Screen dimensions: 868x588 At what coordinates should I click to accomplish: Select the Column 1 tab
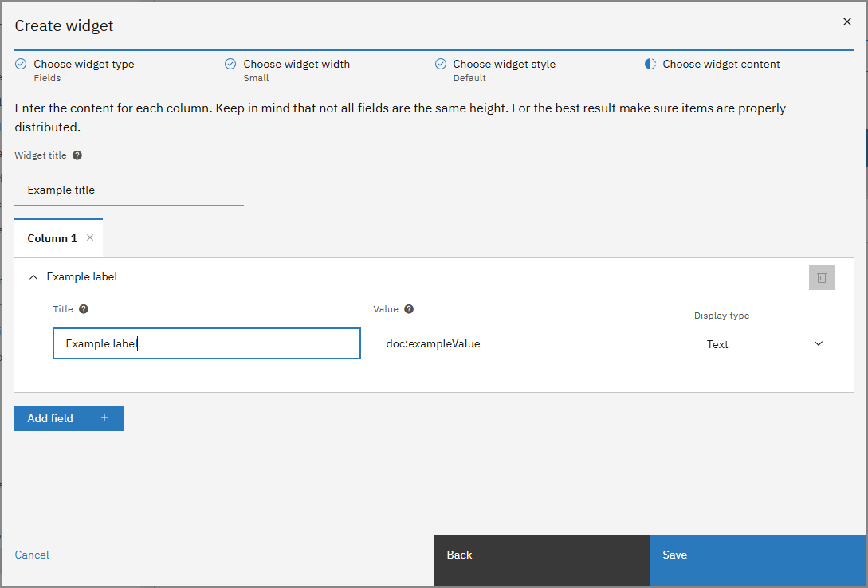[52, 238]
